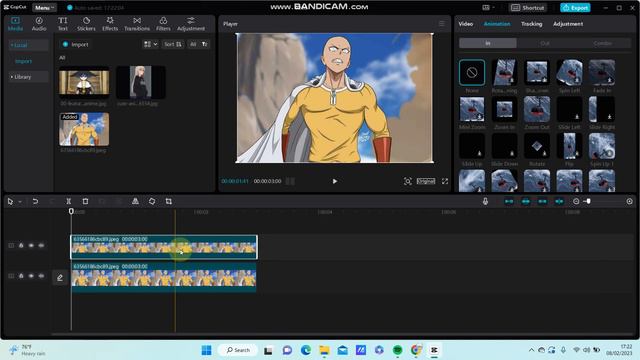The width and height of the screenshot is (640, 360).
Task: Click the Import link under Local
Action: [23, 61]
